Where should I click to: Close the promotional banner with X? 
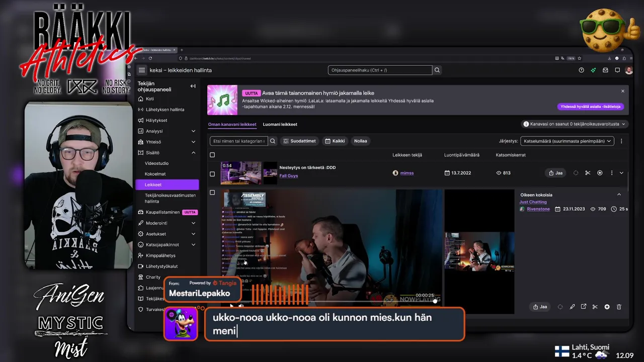(x=622, y=91)
